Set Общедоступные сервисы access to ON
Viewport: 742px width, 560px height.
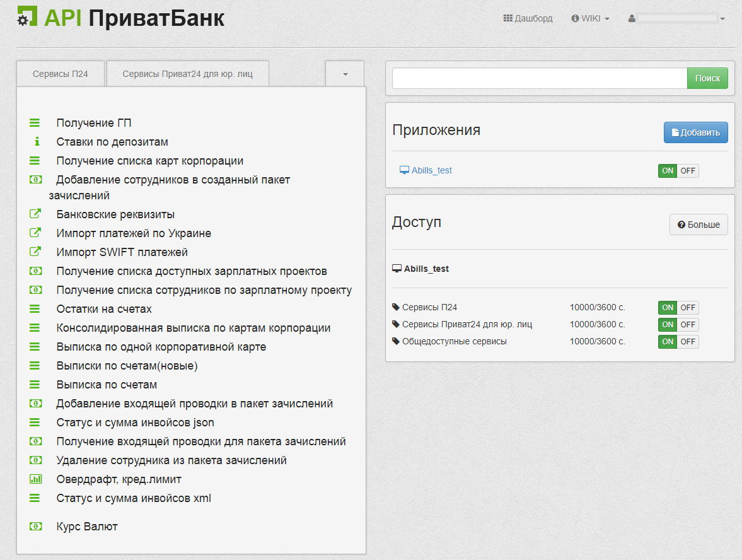pyautogui.click(x=668, y=342)
